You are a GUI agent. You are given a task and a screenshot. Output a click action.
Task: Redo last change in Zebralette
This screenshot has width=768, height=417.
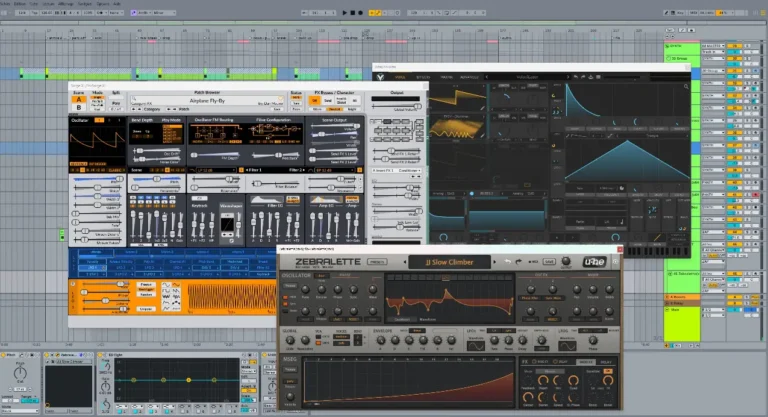(519, 262)
